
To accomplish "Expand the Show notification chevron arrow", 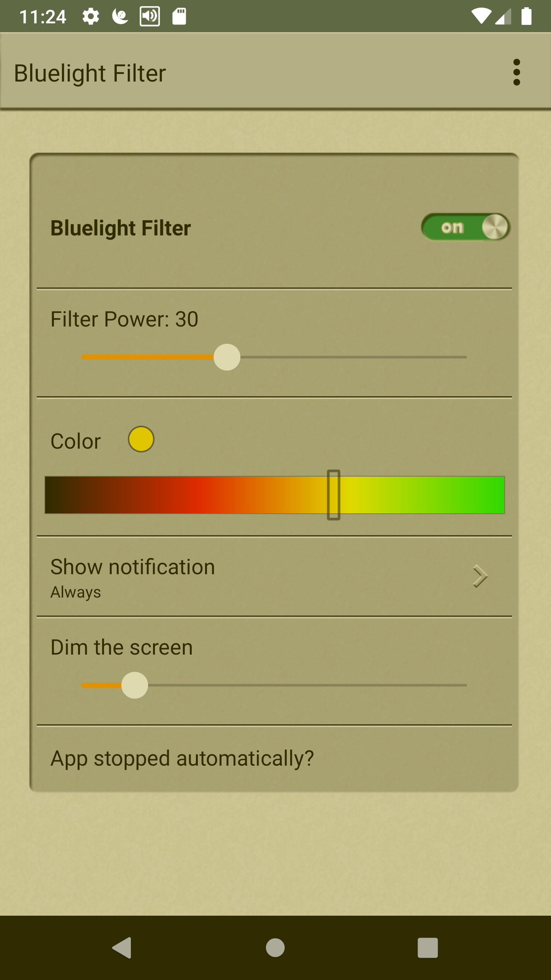I will point(480,576).
